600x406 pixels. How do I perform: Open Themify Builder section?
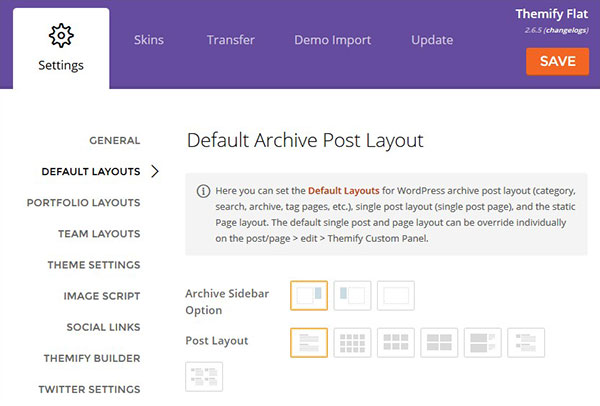[92, 358]
